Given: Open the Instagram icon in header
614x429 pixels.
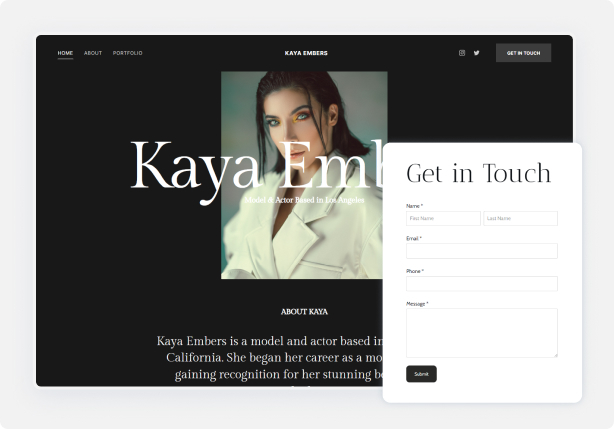Looking at the screenshot, I should [462, 53].
